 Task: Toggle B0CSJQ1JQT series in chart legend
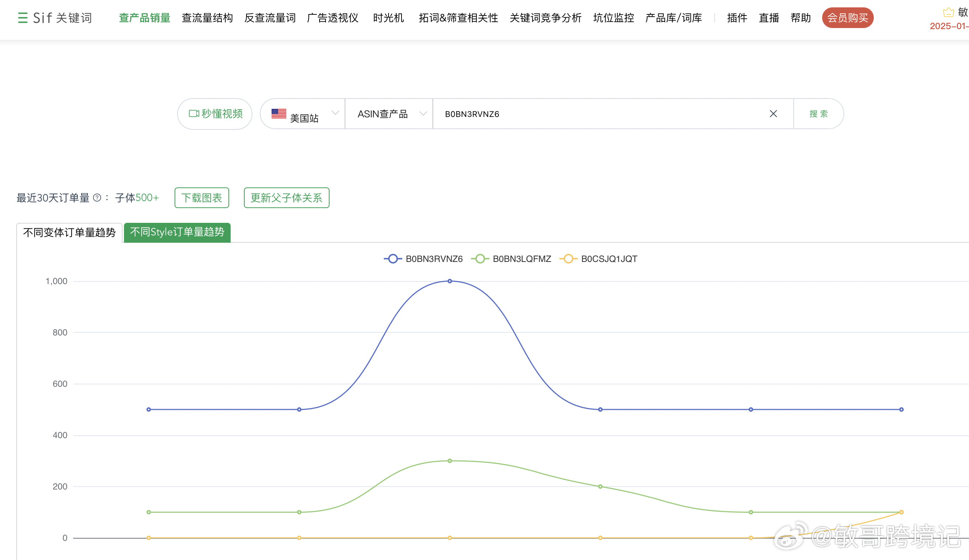[598, 259]
